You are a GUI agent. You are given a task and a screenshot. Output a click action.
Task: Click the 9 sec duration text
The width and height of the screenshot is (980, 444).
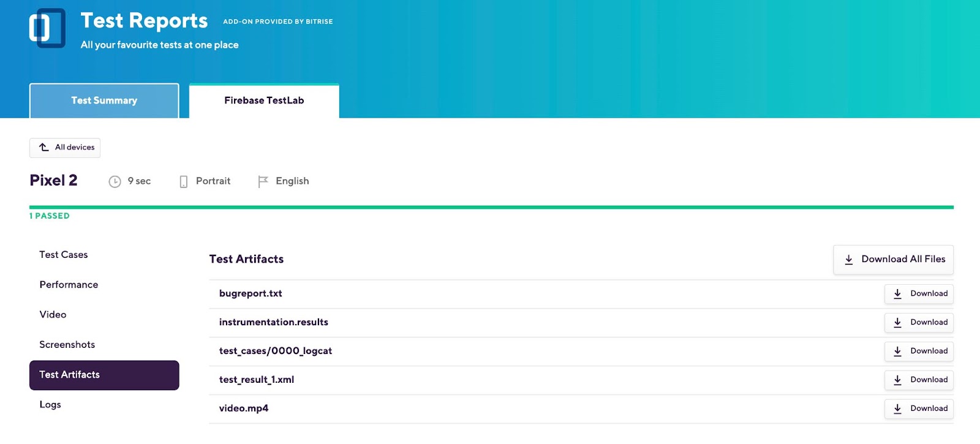139,181
